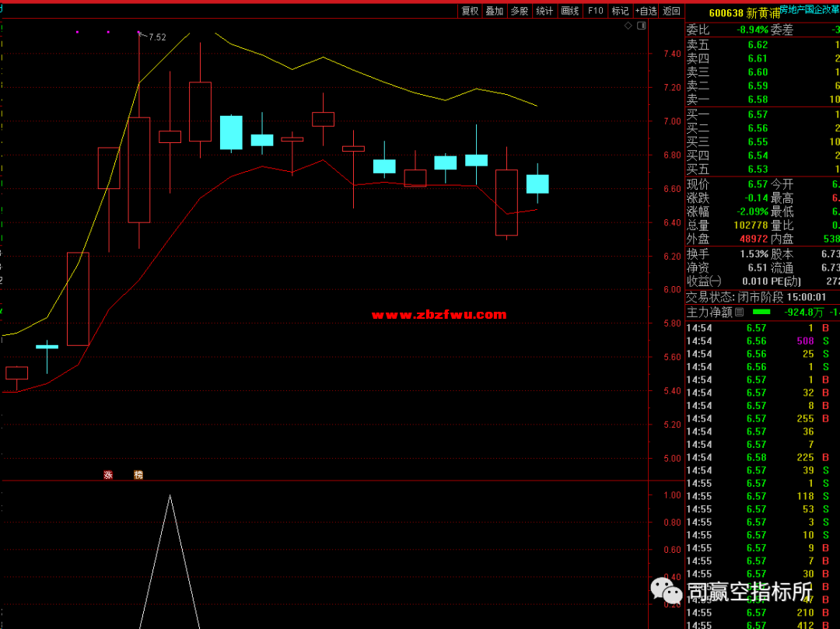The height and width of the screenshot is (629, 840).
Task: Click the 返回 back button
Action: point(671,11)
